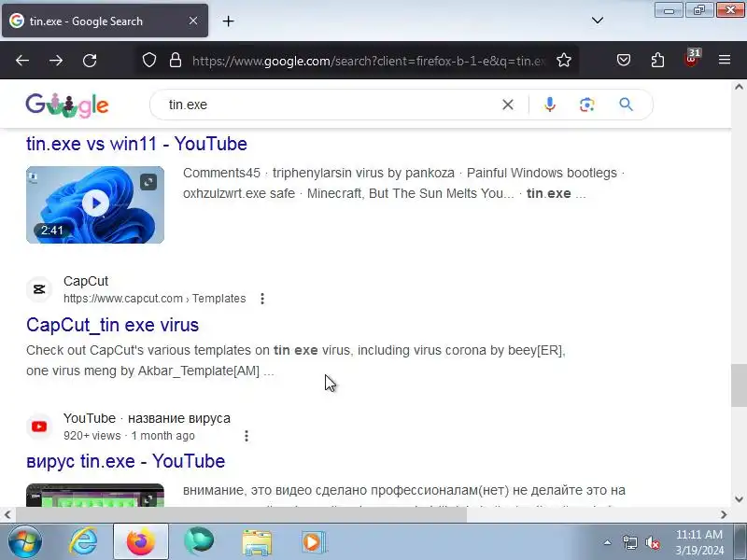Screen dimensions: 747x560
Task: Go to Google home via doodle logo
Action: [x=67, y=105]
